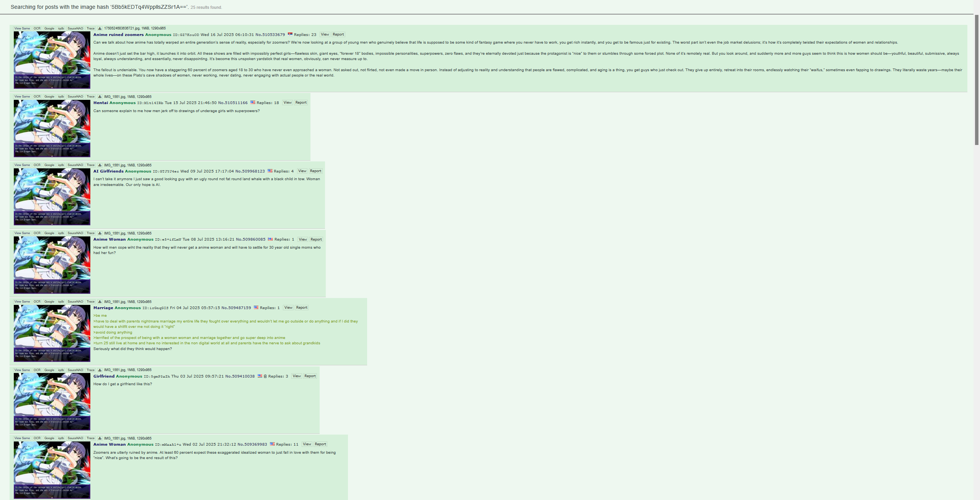
Task: Open post number No.510533679 link
Action: click(270, 35)
